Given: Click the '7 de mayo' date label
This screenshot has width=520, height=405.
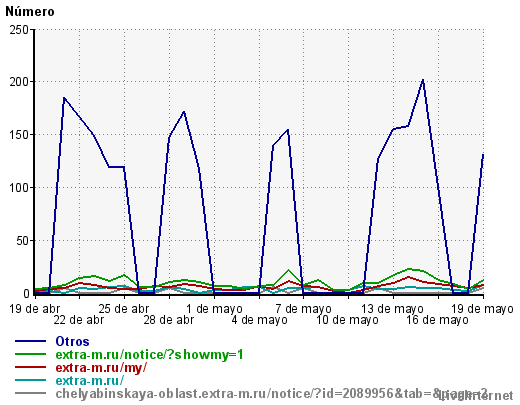Looking at the screenshot, I should (303, 309).
